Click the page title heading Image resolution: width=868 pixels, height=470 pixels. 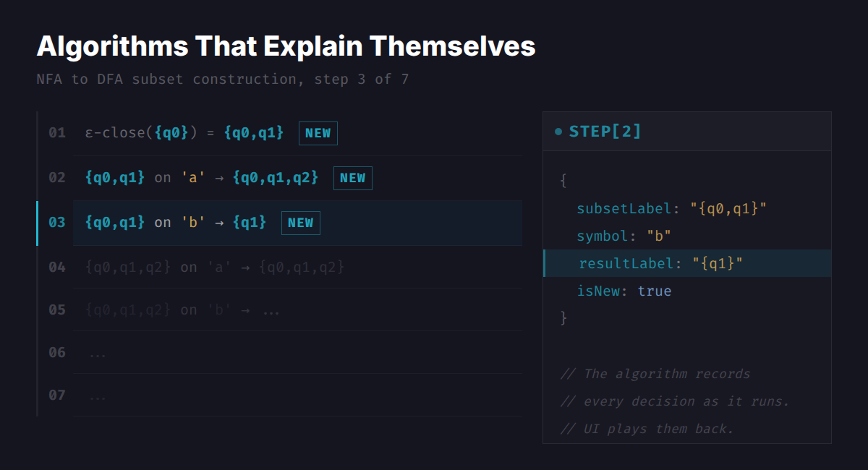point(286,47)
